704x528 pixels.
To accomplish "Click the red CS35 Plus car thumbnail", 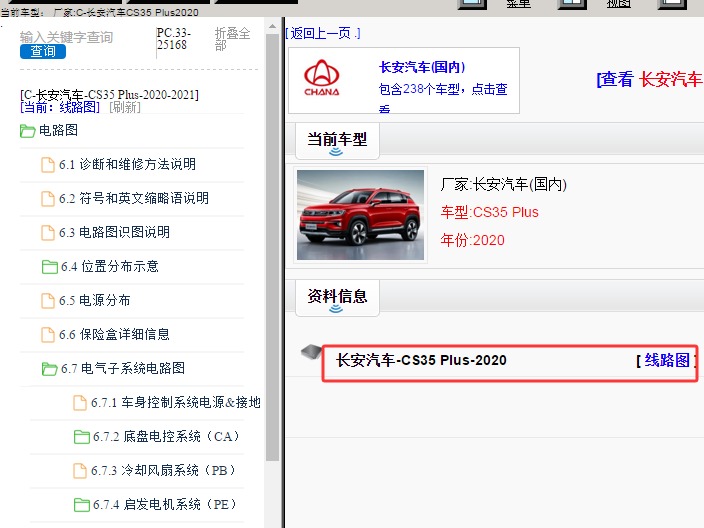I will click(x=361, y=215).
